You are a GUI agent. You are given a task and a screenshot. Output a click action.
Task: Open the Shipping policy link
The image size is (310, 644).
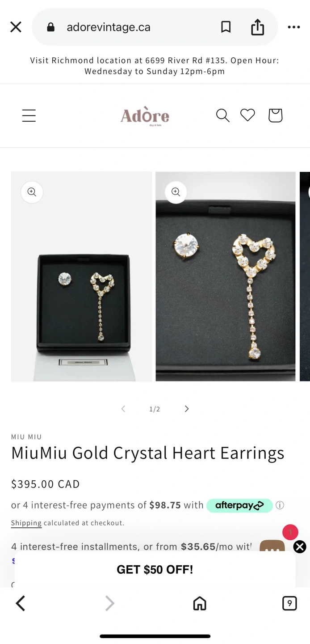26,523
